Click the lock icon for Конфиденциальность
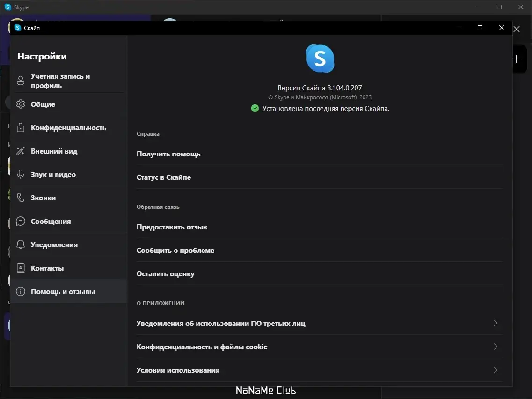This screenshot has width=532, height=399. pos(21,127)
